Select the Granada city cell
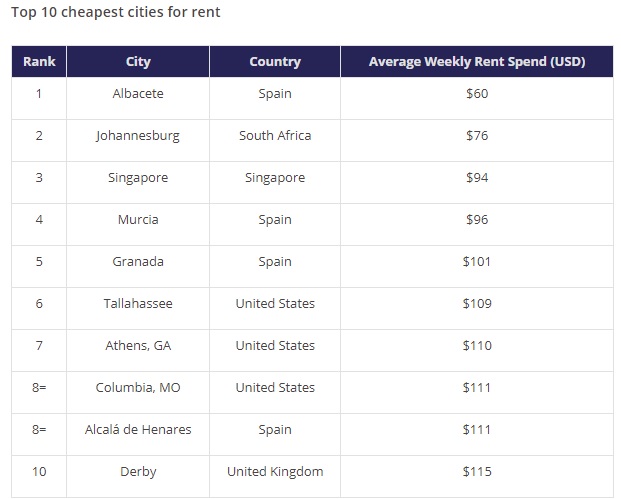Image resolution: width=621 pixels, height=499 pixels. (138, 261)
